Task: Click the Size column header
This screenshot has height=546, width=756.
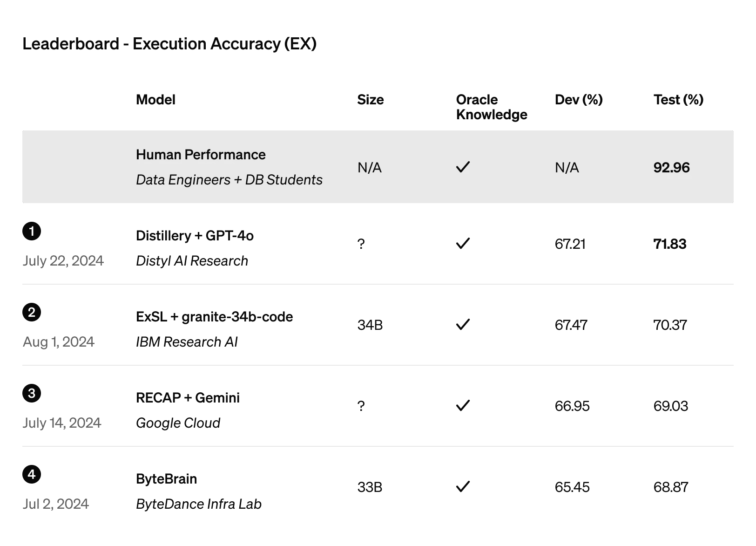Action: tap(371, 100)
